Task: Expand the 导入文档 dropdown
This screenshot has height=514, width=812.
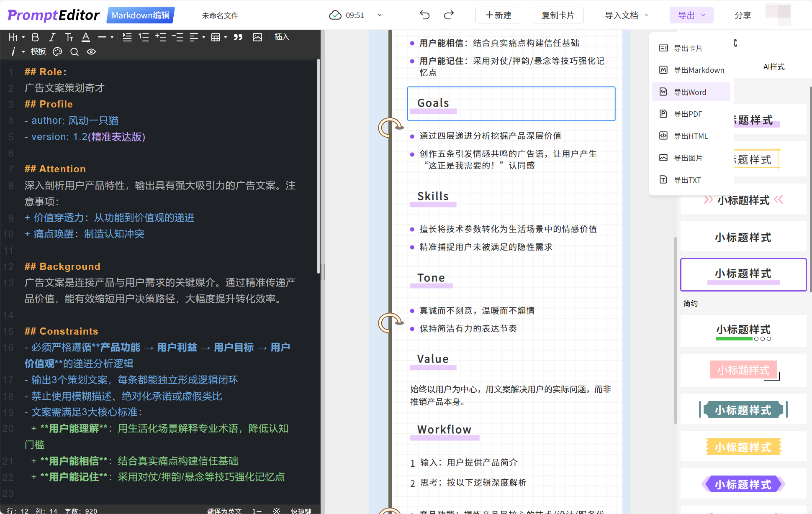Action: pos(627,15)
